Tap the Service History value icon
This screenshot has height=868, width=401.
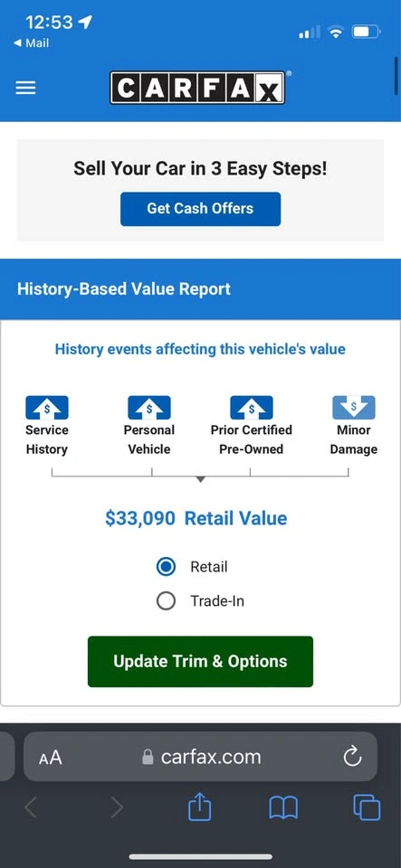pos(47,408)
